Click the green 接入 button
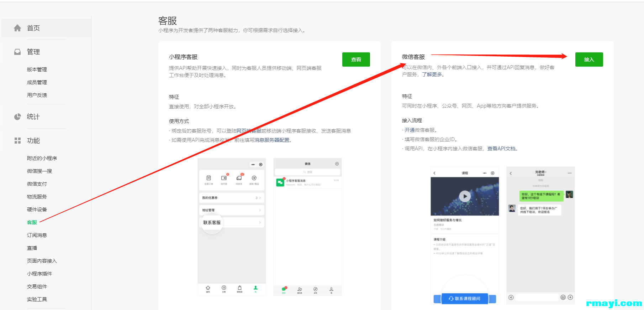Screen dimensions: 644x310 [589, 60]
